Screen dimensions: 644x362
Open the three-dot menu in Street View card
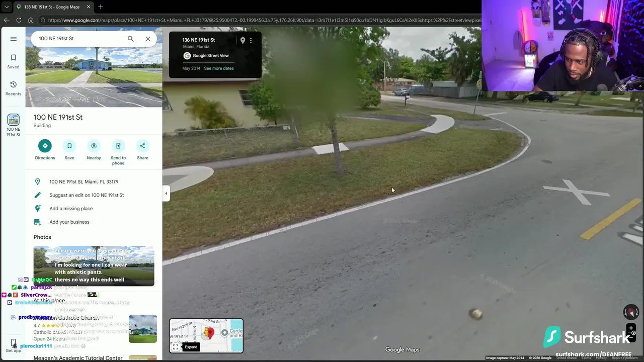click(x=251, y=40)
